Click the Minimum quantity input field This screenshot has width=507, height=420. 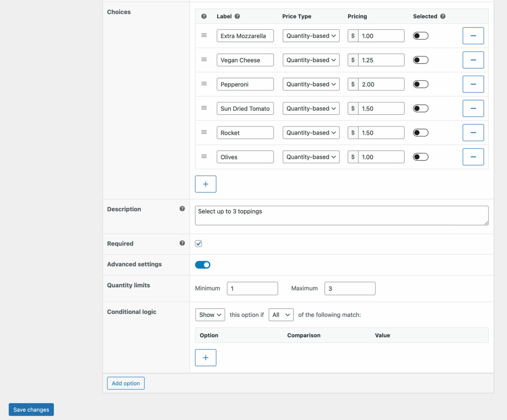(x=252, y=288)
